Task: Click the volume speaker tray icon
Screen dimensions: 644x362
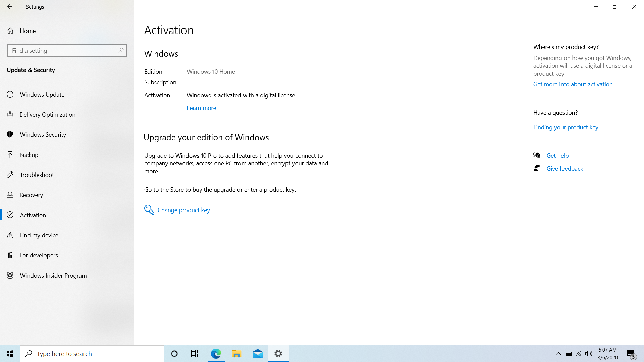Action: (x=589, y=354)
